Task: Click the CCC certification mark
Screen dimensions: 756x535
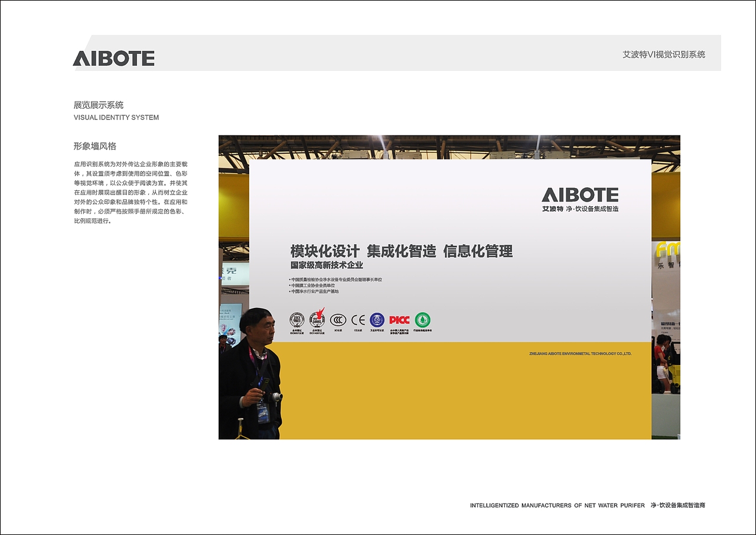Action: click(x=338, y=320)
